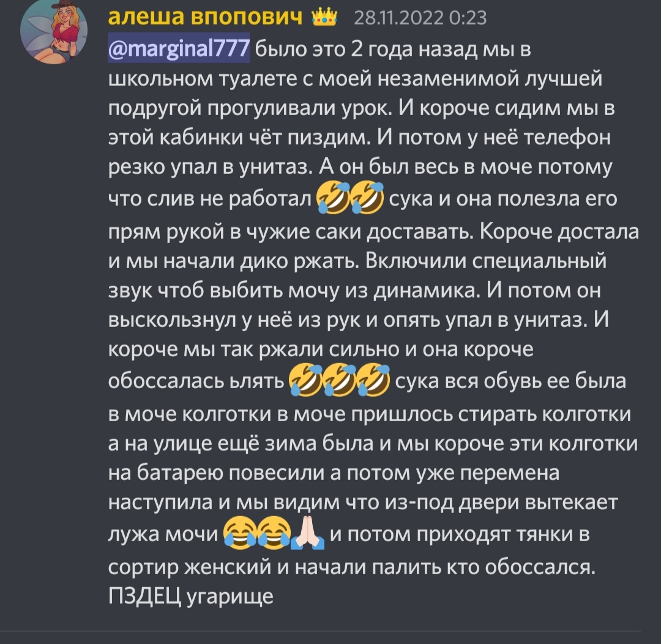Click the line starting 'подругой прогуливали урок'
Viewport: 661px width, 644px height.
[361, 108]
